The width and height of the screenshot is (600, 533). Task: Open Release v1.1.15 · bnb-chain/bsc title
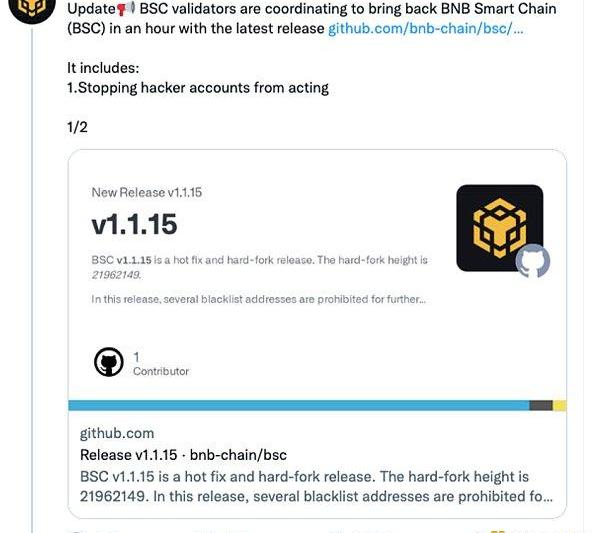click(183, 455)
